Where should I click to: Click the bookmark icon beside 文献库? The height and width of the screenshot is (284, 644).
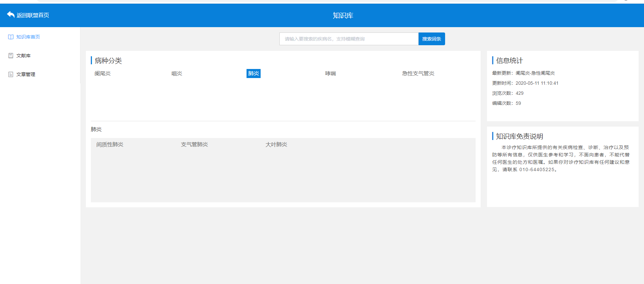[11, 56]
